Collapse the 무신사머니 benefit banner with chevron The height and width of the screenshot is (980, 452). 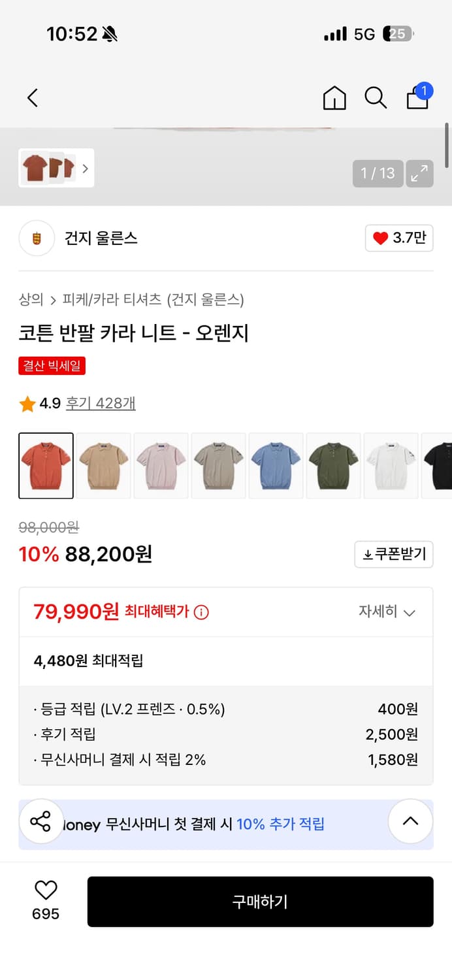click(x=410, y=821)
